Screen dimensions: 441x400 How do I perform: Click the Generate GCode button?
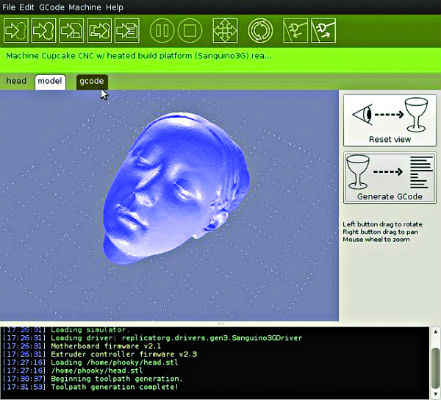(x=390, y=178)
